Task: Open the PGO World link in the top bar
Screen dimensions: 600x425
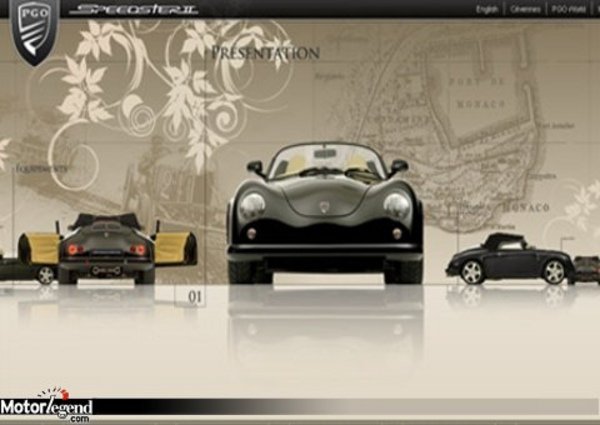Action: (x=569, y=9)
